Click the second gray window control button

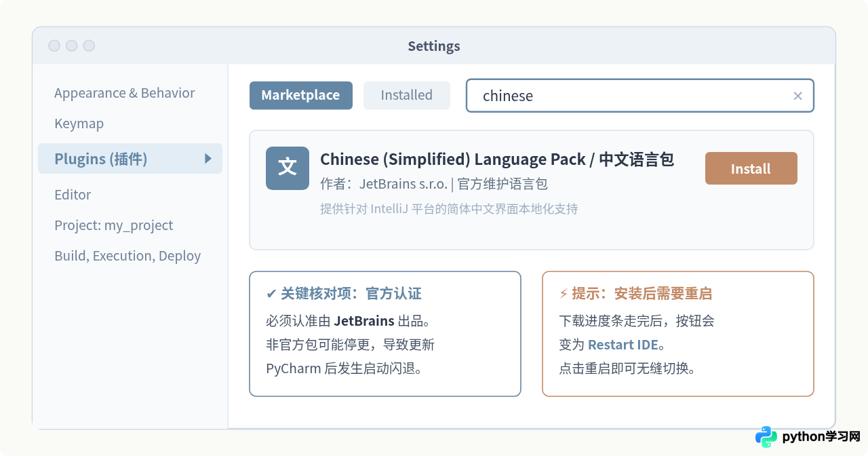click(x=72, y=45)
